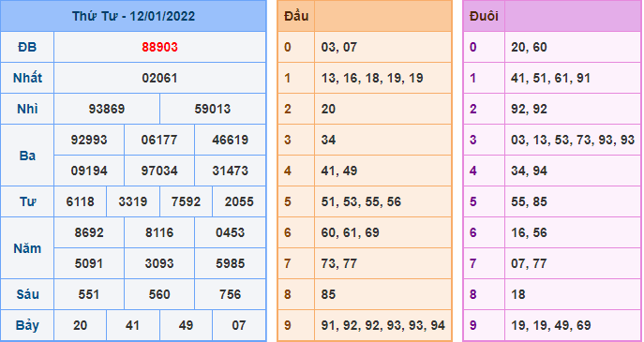Select Đuôi row 2 values "92, 92"
644x342 pixels.
pyautogui.click(x=529, y=109)
